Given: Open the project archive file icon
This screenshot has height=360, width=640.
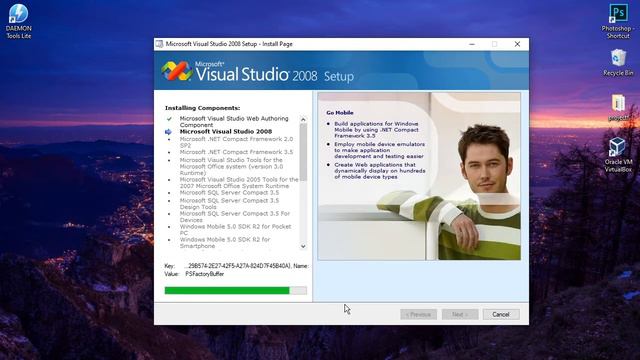Looking at the screenshot, I should click(x=618, y=107).
